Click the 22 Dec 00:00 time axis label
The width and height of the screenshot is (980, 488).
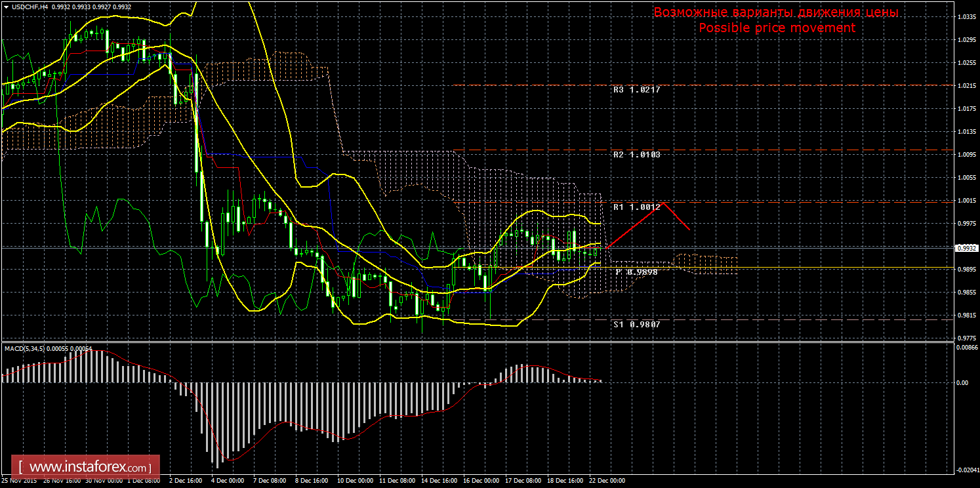click(607, 481)
